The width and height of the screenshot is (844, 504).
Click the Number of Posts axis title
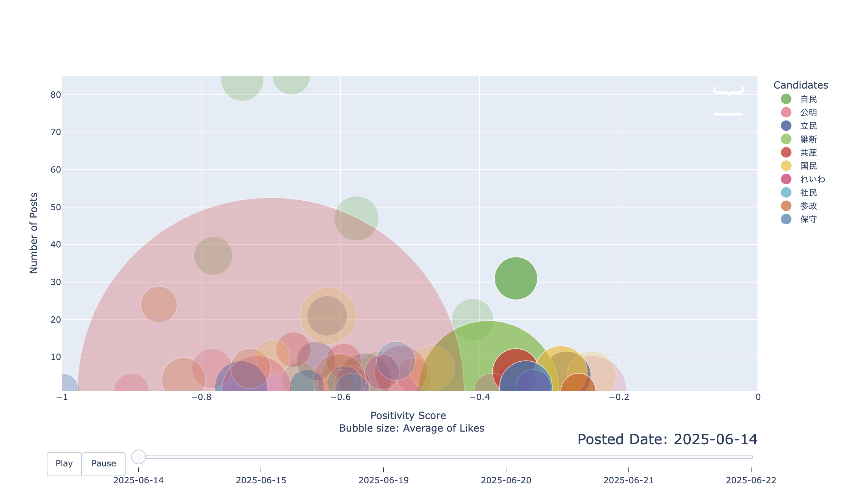[33, 233]
